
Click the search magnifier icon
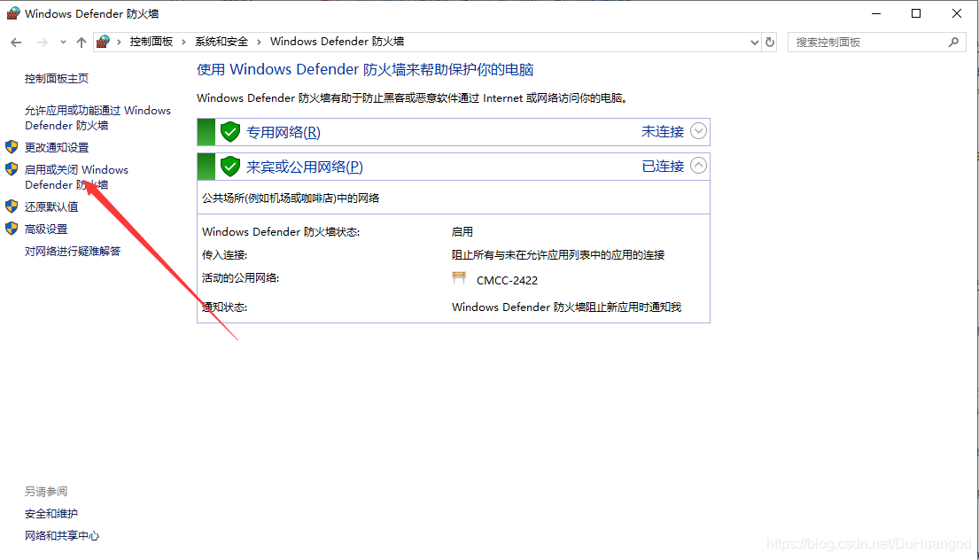pyautogui.click(x=953, y=42)
